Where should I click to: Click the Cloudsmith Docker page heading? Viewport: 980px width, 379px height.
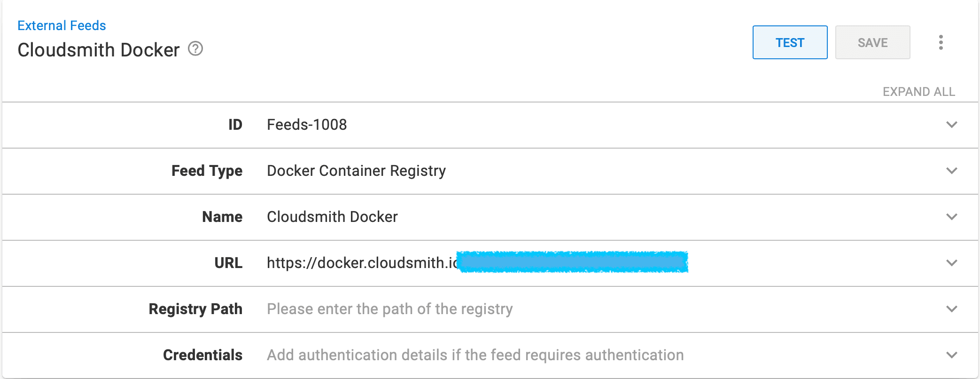(x=99, y=50)
